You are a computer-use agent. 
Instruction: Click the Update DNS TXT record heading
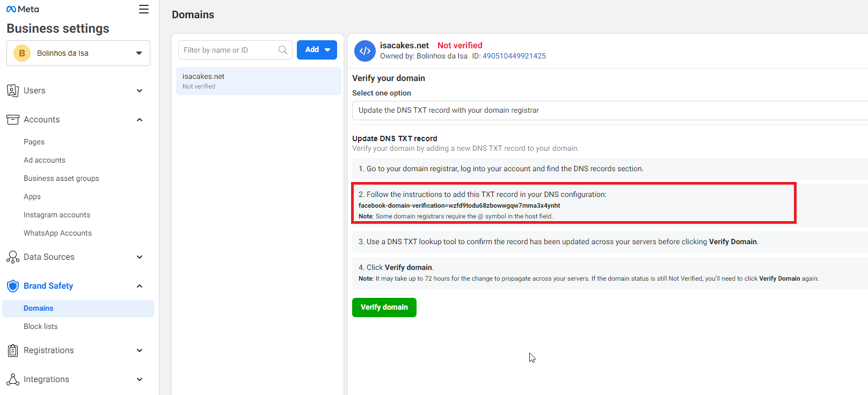point(395,138)
